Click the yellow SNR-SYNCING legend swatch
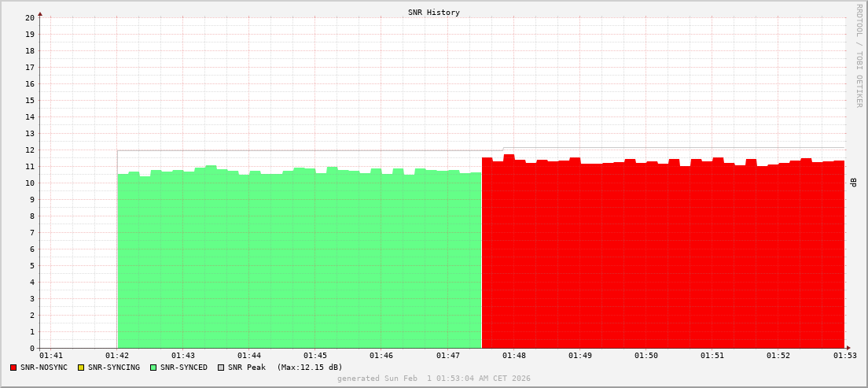 (x=80, y=368)
